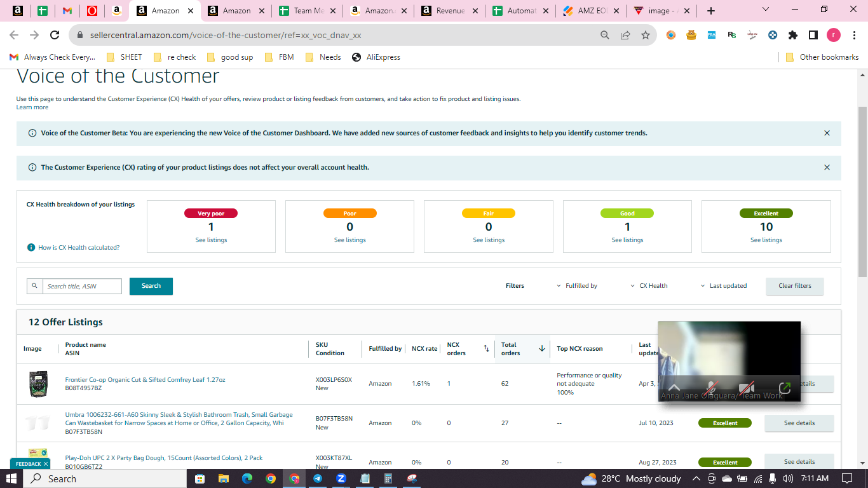The width and height of the screenshot is (868, 488).
Task: Switch to the AMZ EOL browser tab
Action: tap(592, 11)
